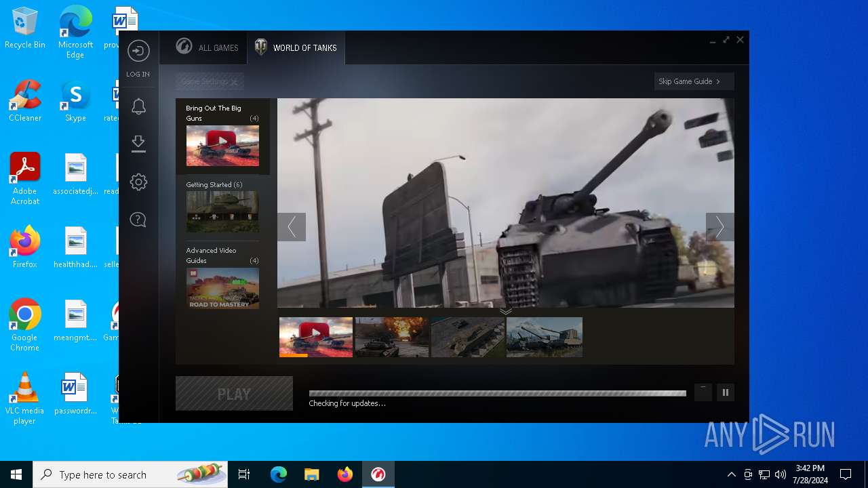The image size is (868, 488).
Task: Open Adobe Acrobat desktop shortcut
Action: pos(25,179)
